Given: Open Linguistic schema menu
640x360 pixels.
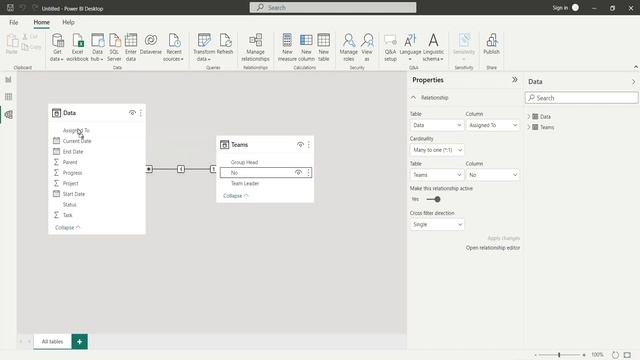Looking at the screenshot, I should (433, 47).
